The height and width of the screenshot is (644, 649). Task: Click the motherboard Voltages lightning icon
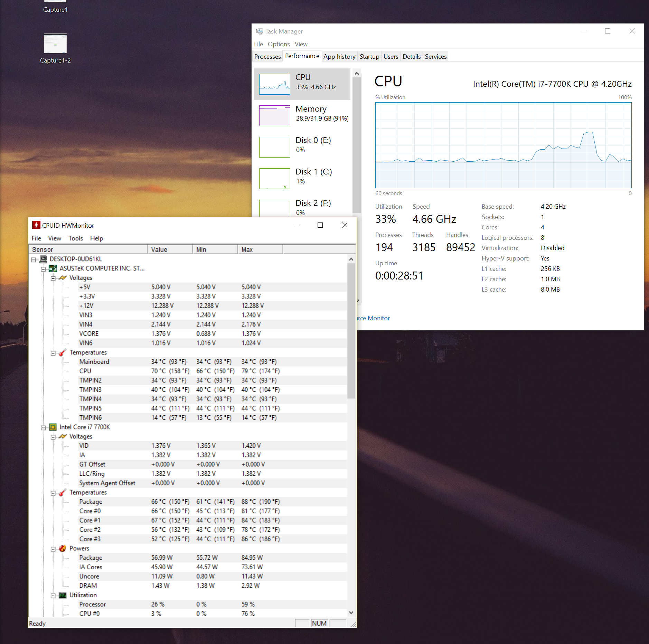coord(63,278)
